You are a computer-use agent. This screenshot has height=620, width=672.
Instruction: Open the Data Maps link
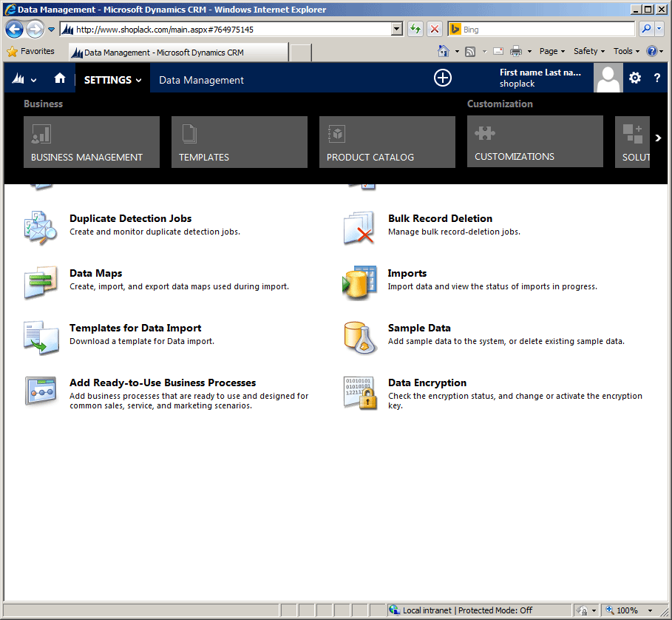pyautogui.click(x=95, y=274)
